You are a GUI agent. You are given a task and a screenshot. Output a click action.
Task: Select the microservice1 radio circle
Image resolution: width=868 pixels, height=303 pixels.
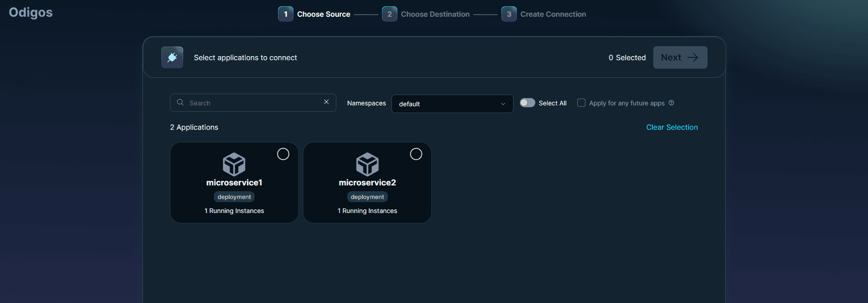coord(283,154)
